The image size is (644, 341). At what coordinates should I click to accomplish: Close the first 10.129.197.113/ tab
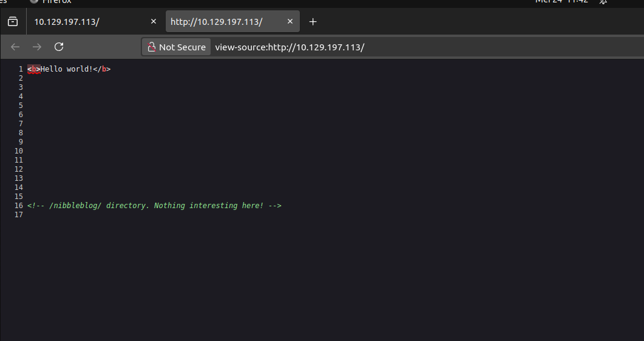point(154,22)
